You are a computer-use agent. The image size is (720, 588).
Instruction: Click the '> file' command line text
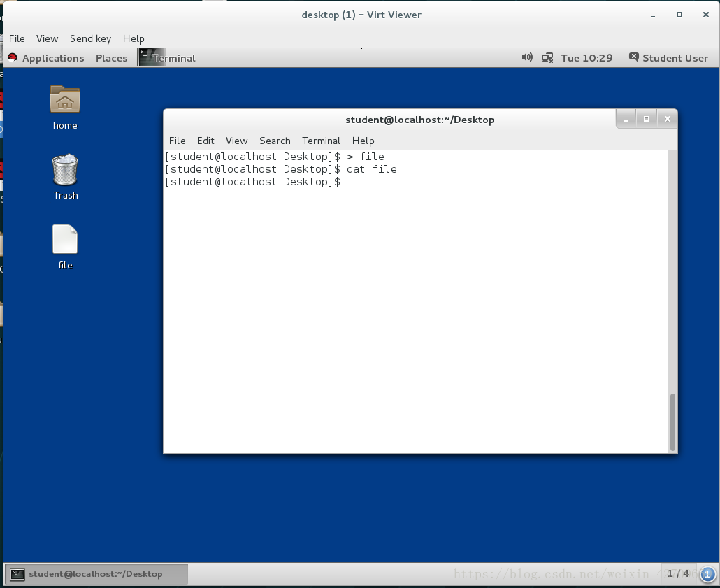(365, 157)
